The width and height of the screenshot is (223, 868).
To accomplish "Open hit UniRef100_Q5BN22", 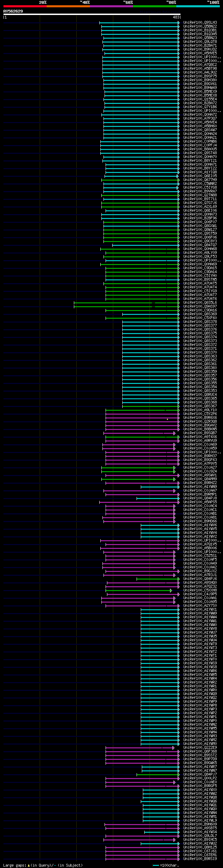I will [200, 27].
